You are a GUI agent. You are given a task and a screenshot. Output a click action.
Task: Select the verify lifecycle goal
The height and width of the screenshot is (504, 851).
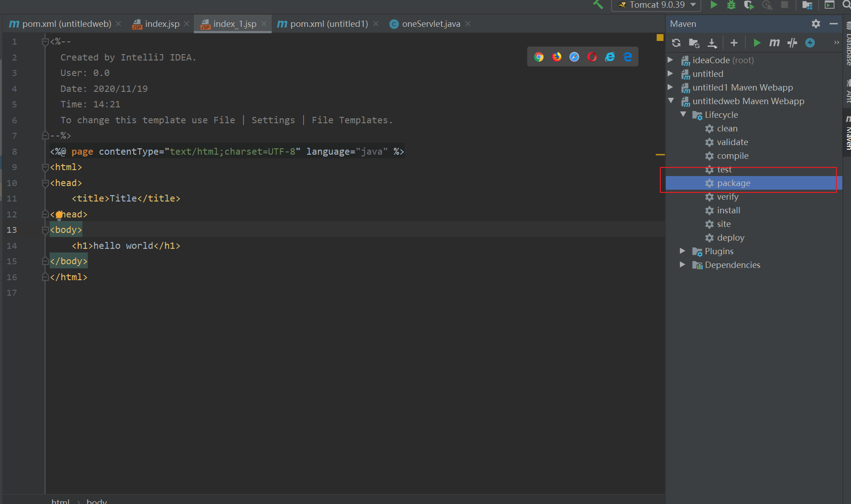pyautogui.click(x=728, y=197)
